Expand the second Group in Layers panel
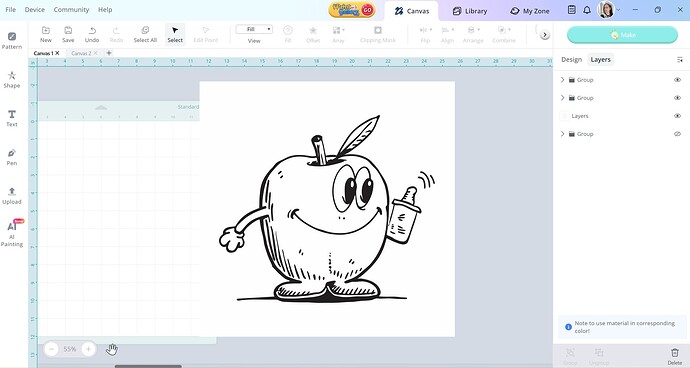 coord(562,98)
